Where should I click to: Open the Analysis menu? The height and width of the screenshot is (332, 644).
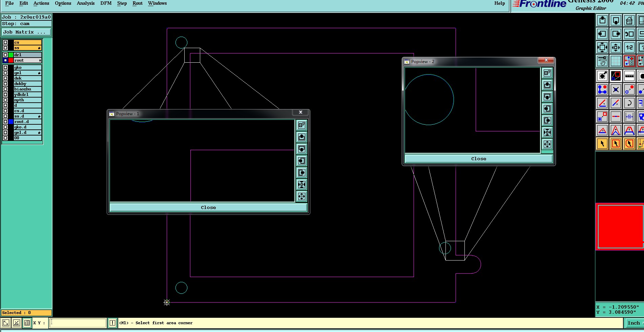86,3
